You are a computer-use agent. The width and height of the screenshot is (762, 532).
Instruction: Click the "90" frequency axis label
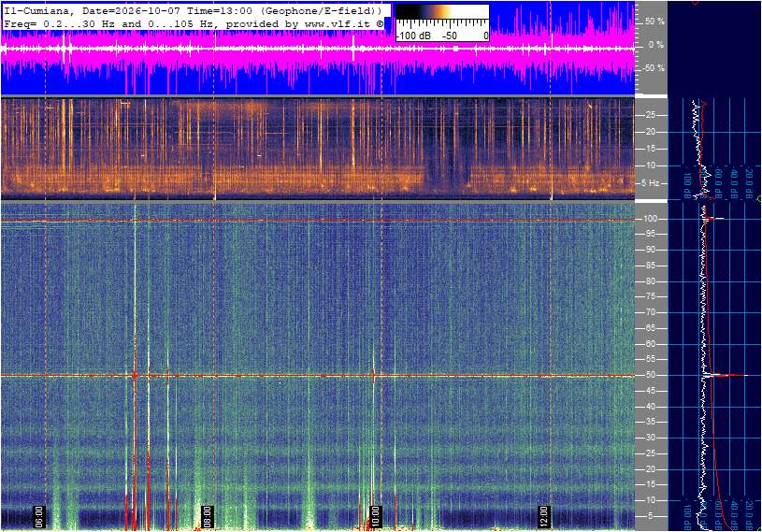click(650, 250)
